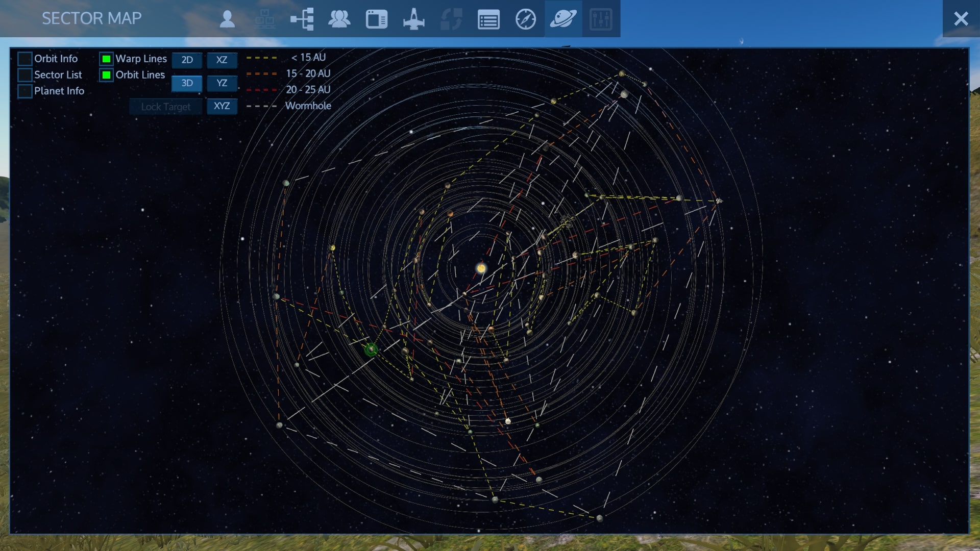Select the 3D view button
Viewport: 980px width, 551px height.
(187, 83)
